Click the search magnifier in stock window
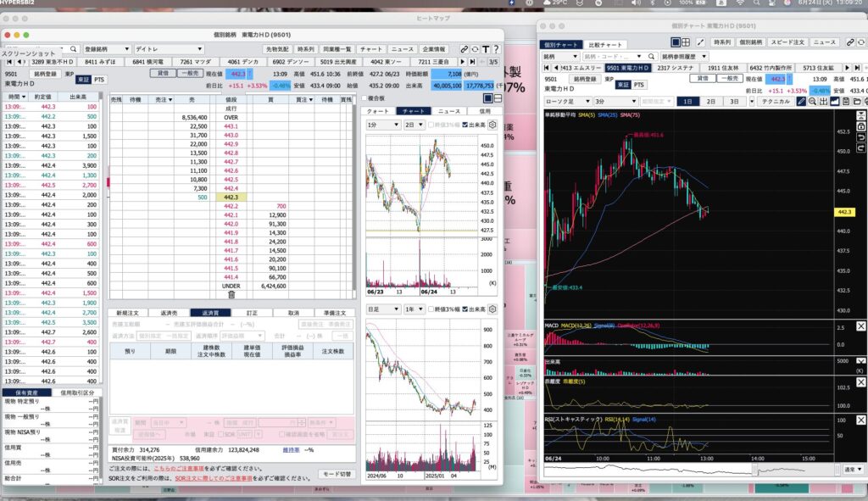Image resolution: width=868 pixels, height=501 pixels. tap(73, 48)
